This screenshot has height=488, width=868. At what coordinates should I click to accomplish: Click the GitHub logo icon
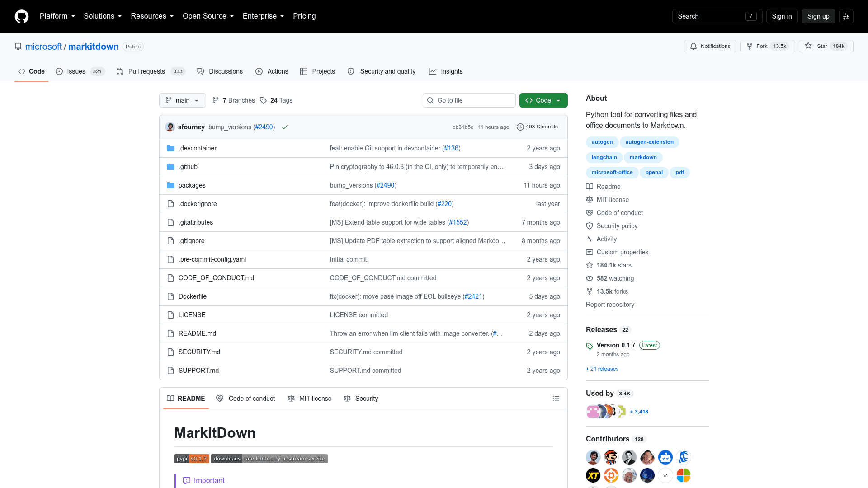point(22,16)
